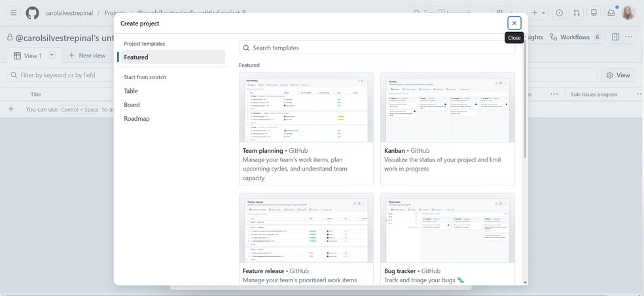The width and height of the screenshot is (644, 296).
Task: Add a New view tab
Action: coord(86,56)
